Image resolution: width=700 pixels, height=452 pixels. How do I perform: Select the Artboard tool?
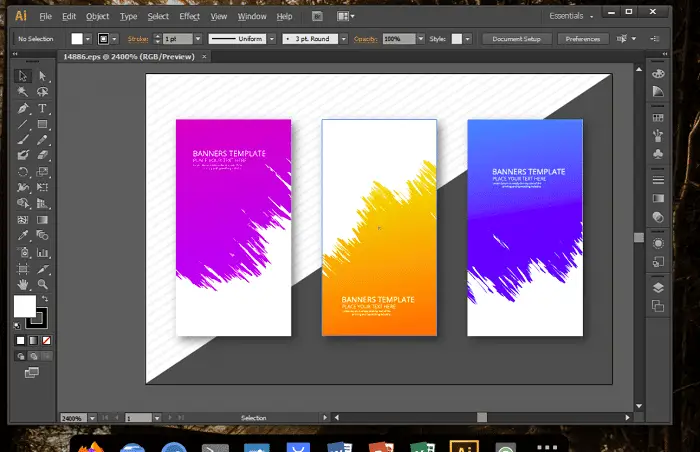22,268
